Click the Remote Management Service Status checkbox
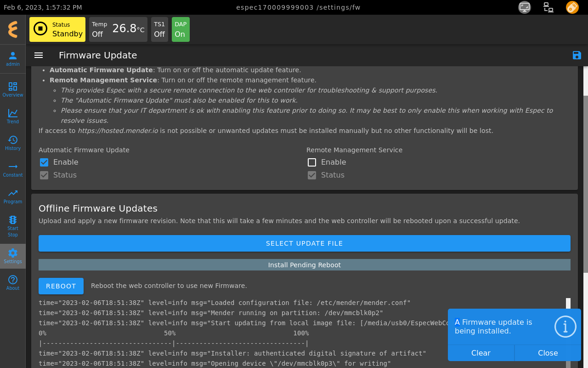 tap(312, 175)
